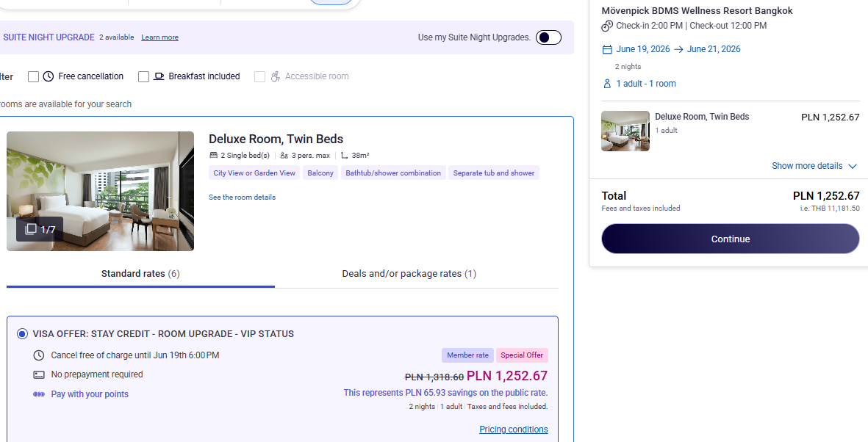Open the Deals and/or package rates tab
868x442 pixels.
click(x=409, y=273)
